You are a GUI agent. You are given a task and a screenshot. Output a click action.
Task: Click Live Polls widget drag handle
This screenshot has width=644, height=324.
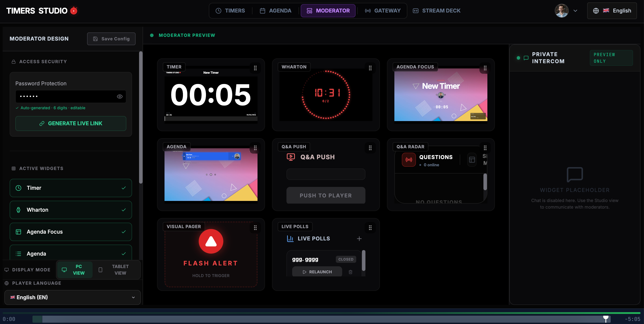pos(370,228)
